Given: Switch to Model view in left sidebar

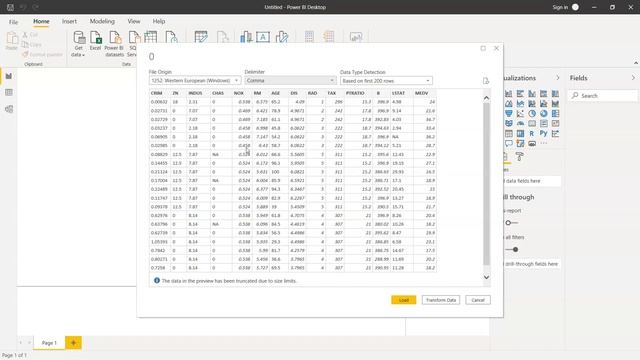Looking at the screenshot, I should click(9, 109).
